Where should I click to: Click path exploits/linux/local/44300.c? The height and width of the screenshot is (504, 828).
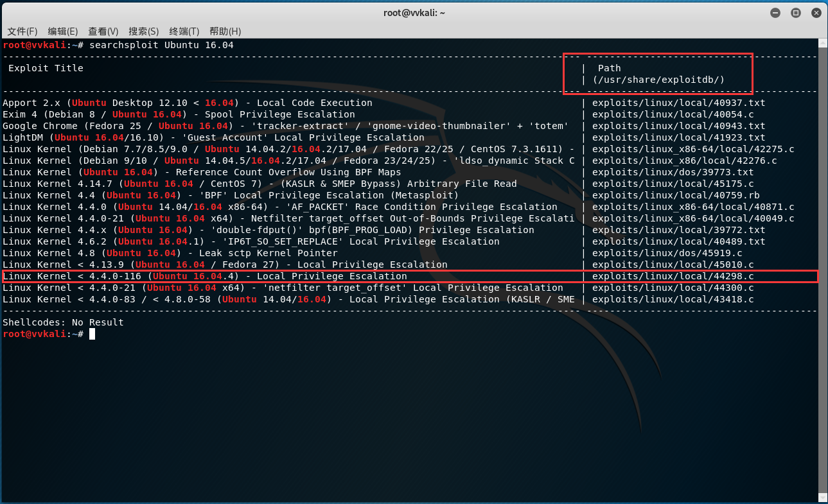coord(673,288)
